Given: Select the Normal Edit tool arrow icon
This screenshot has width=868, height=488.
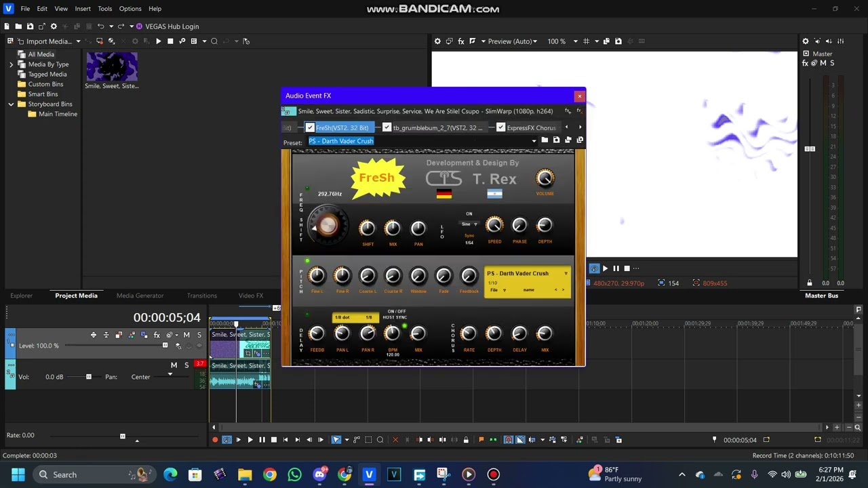Looking at the screenshot, I should [x=336, y=440].
